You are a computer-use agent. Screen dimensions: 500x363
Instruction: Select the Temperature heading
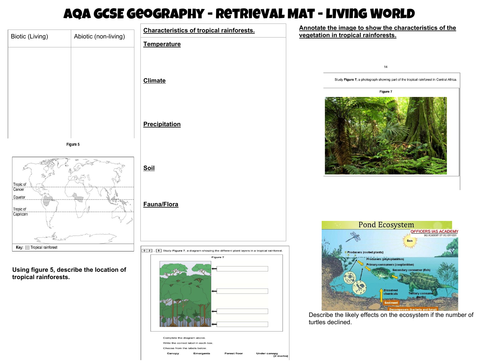(x=162, y=44)
